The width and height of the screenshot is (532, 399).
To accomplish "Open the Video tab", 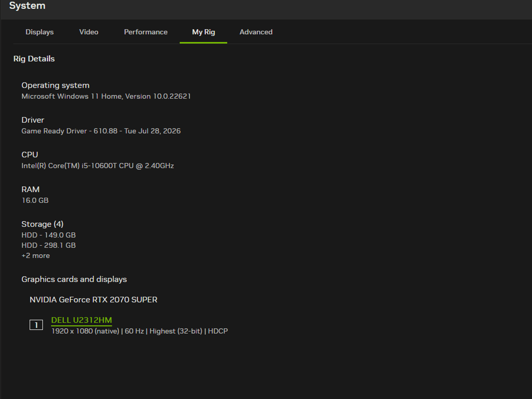I will coord(89,32).
